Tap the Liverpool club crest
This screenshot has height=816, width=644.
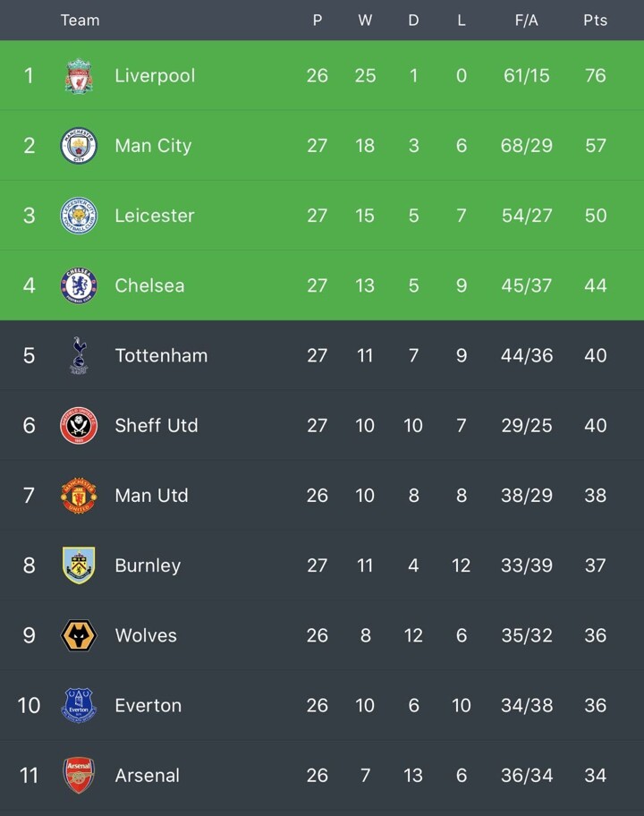coord(79,76)
